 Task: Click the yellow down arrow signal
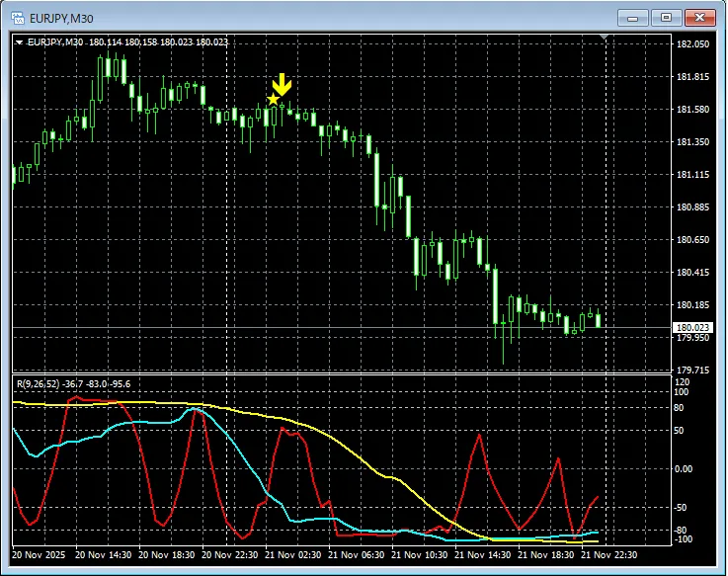pyautogui.click(x=282, y=84)
